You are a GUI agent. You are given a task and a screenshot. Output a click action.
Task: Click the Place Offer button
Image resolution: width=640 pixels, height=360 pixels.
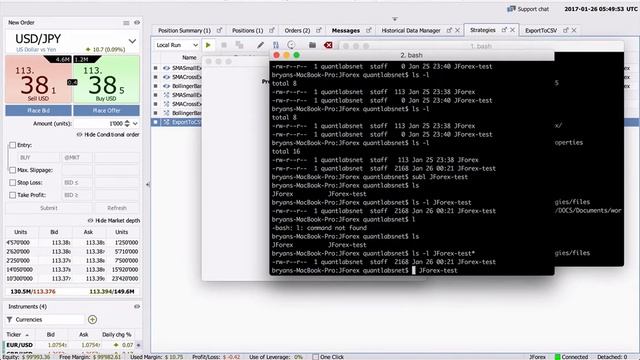coord(106,111)
